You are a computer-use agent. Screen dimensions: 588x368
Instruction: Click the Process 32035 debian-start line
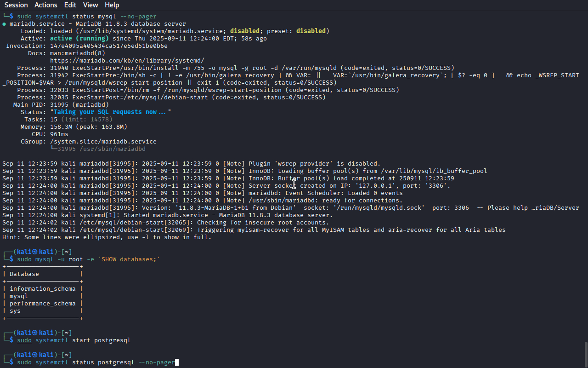pyautogui.click(x=171, y=98)
